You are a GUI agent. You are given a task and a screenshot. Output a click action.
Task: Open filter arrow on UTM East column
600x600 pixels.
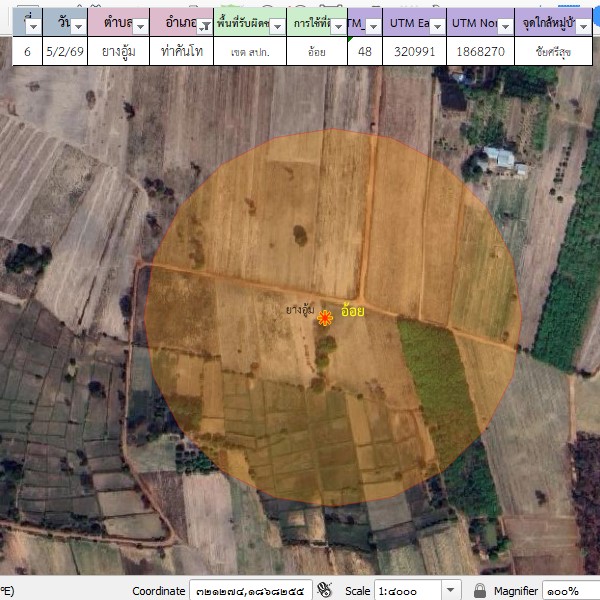435,26
